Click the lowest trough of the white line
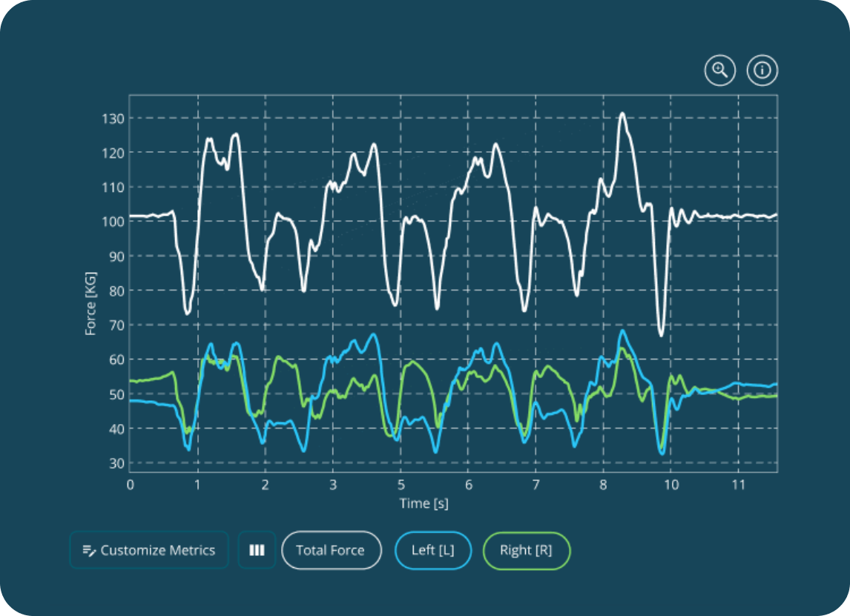 [x=661, y=335]
